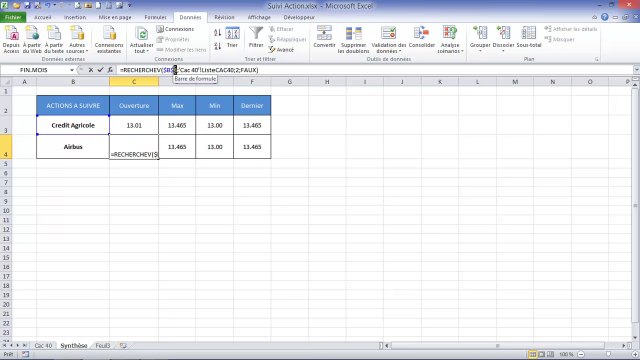
Task: Toggle the Filtrer funnel
Action: point(256,38)
